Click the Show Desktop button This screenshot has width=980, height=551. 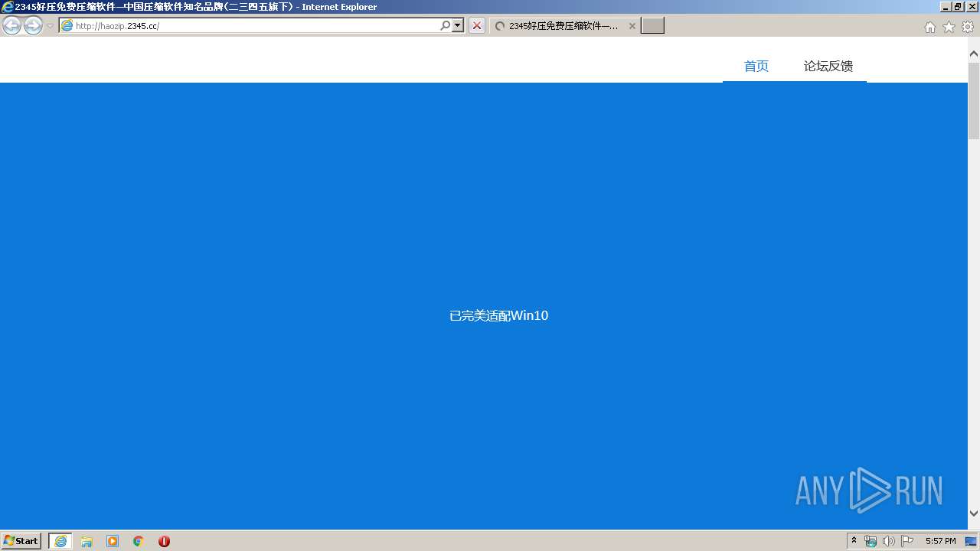click(x=972, y=541)
